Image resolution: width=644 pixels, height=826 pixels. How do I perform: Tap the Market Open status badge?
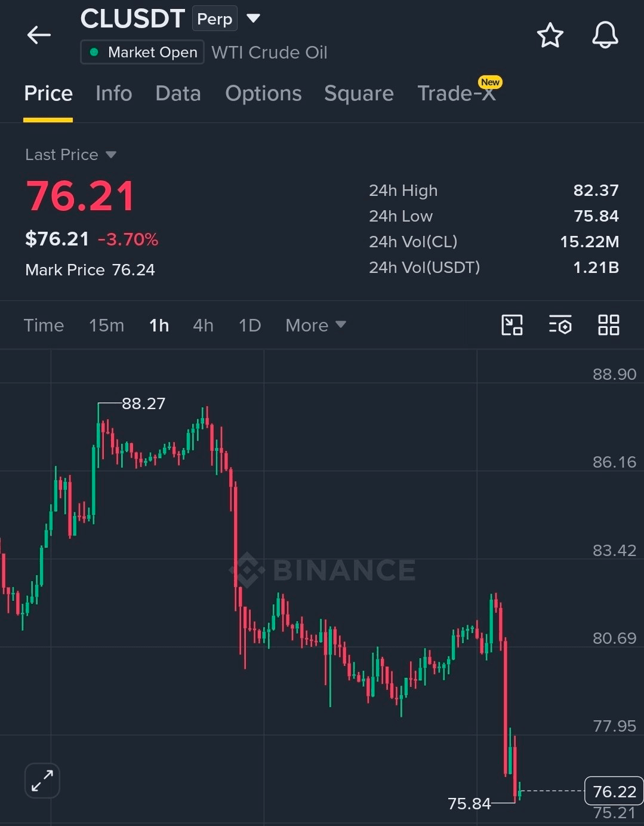coord(143,52)
